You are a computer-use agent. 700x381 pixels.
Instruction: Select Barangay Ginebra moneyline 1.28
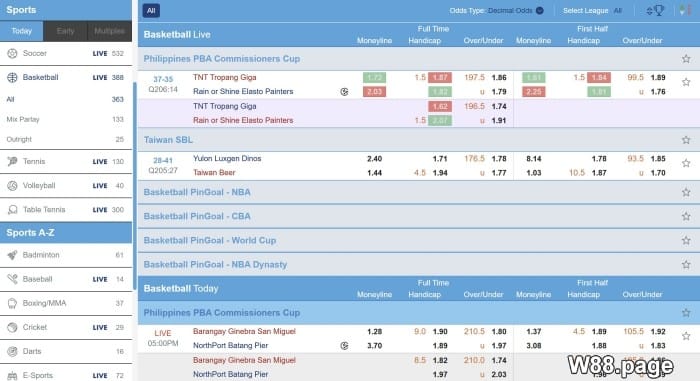click(x=375, y=332)
